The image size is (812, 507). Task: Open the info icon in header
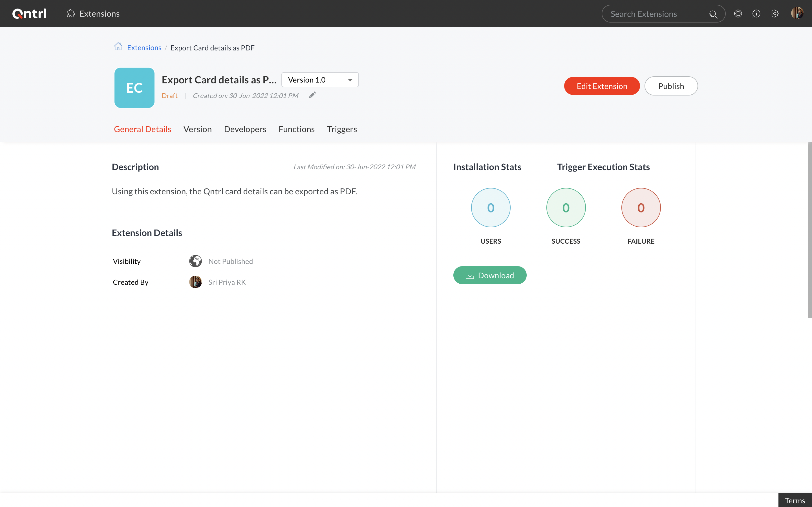pos(756,14)
